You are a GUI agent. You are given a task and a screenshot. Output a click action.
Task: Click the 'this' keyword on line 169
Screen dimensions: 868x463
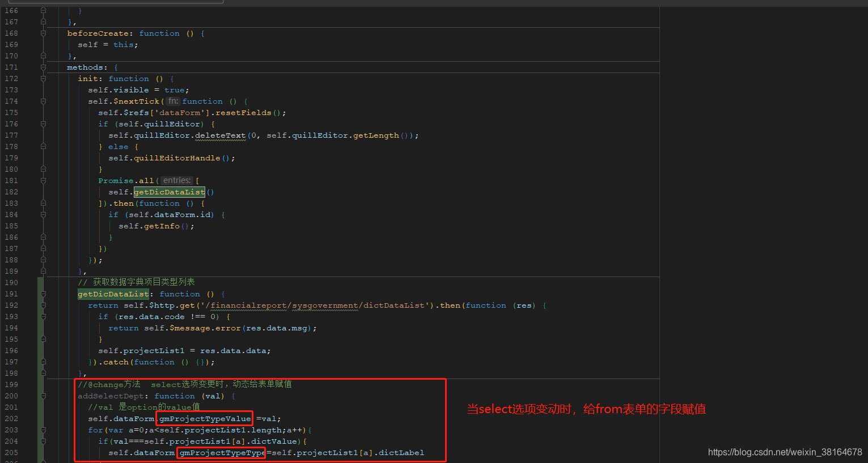[x=123, y=45]
